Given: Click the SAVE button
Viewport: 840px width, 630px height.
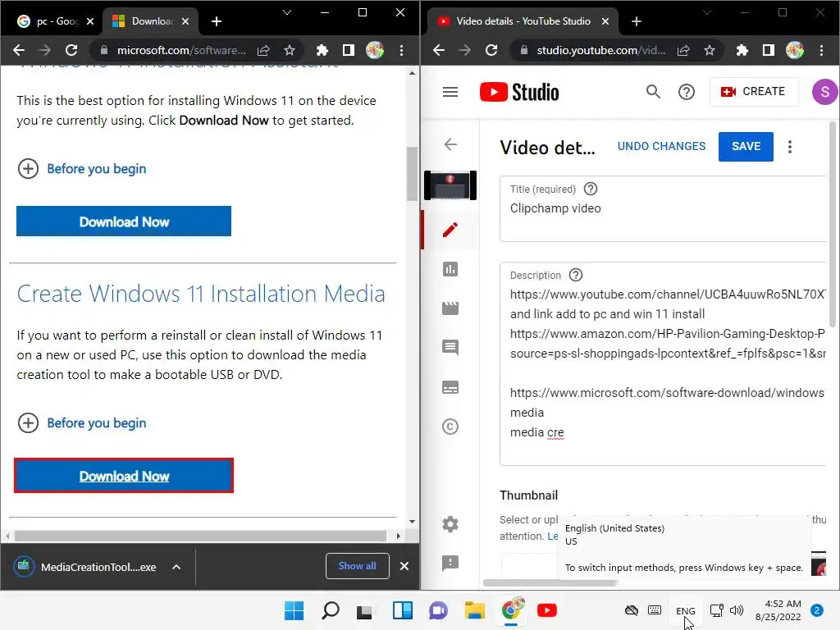Looking at the screenshot, I should (x=746, y=146).
